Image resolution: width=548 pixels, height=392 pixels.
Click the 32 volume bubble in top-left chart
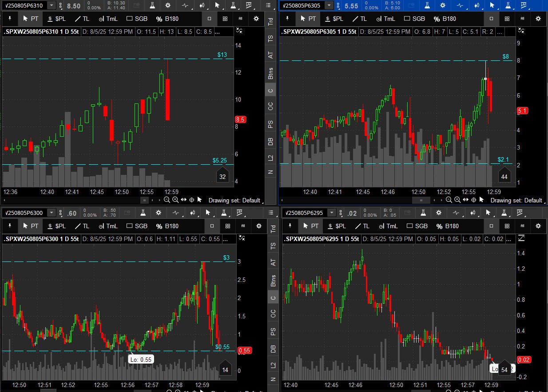pos(222,177)
